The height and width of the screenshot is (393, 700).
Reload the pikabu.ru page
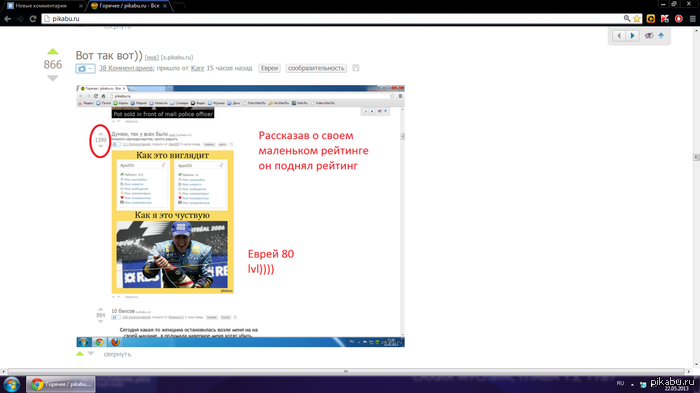click(x=33, y=19)
